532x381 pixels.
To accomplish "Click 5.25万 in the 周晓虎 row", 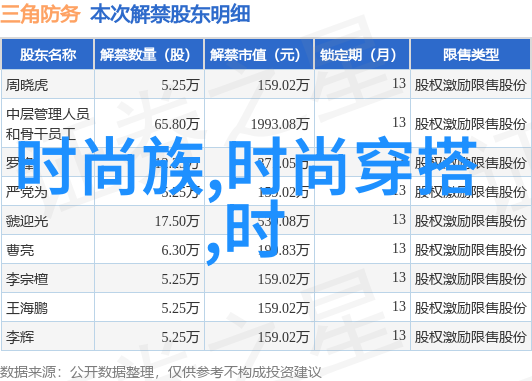I will 180,85.
